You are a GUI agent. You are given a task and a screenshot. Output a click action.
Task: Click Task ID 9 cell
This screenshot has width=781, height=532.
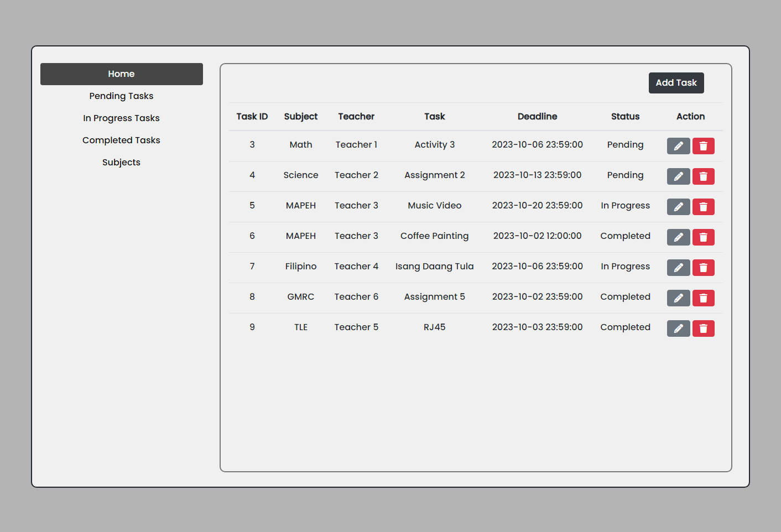pos(252,327)
